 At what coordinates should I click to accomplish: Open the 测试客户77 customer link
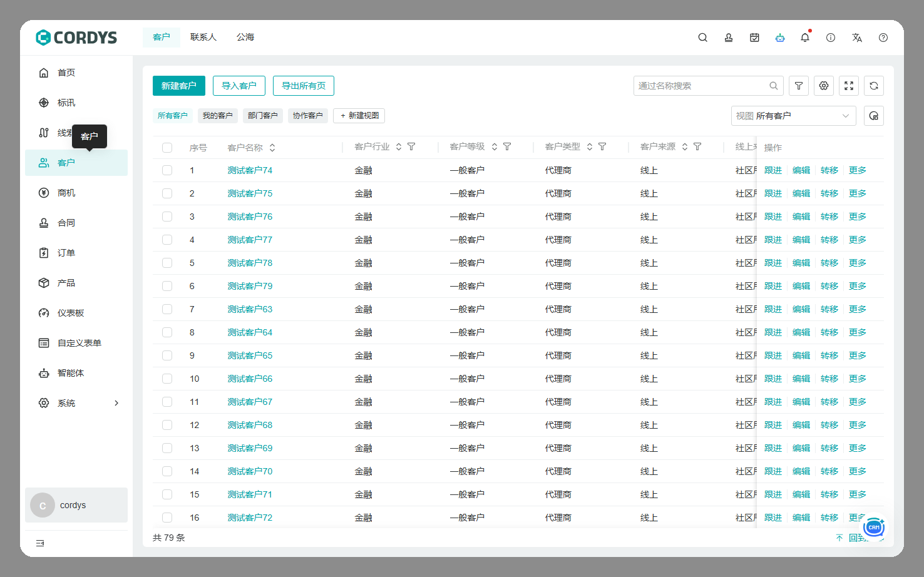[x=250, y=240]
